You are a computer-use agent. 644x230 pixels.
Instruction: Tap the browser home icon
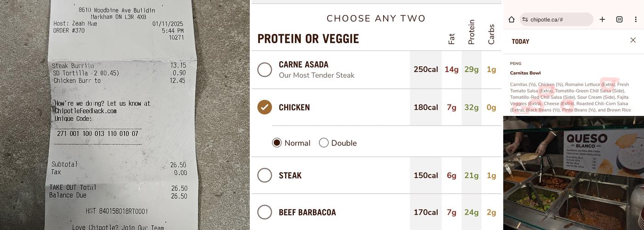click(512, 19)
